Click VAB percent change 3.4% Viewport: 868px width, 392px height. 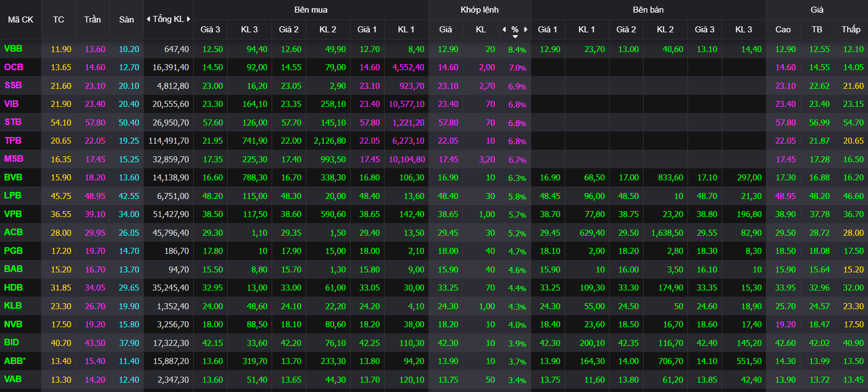coord(517,380)
